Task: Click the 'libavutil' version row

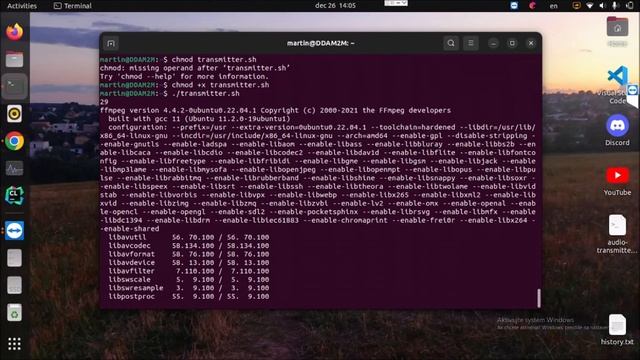Action: tap(189, 237)
